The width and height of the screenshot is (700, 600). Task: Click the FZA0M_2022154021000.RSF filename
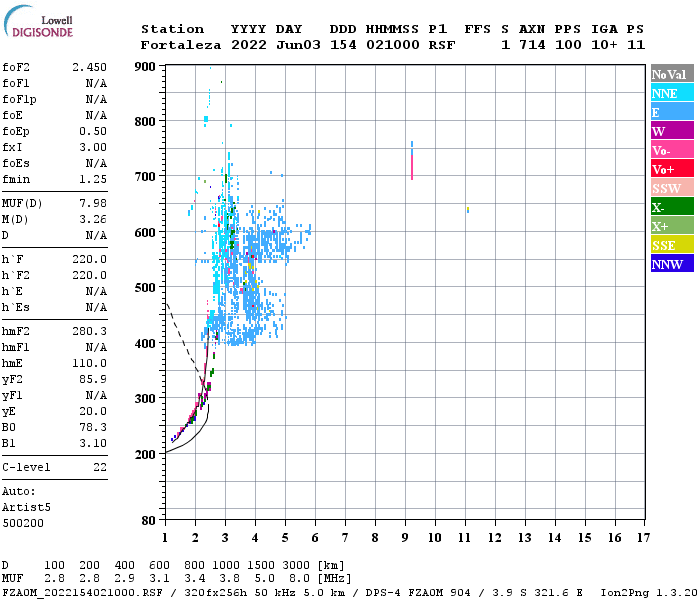pyautogui.click(x=83, y=593)
